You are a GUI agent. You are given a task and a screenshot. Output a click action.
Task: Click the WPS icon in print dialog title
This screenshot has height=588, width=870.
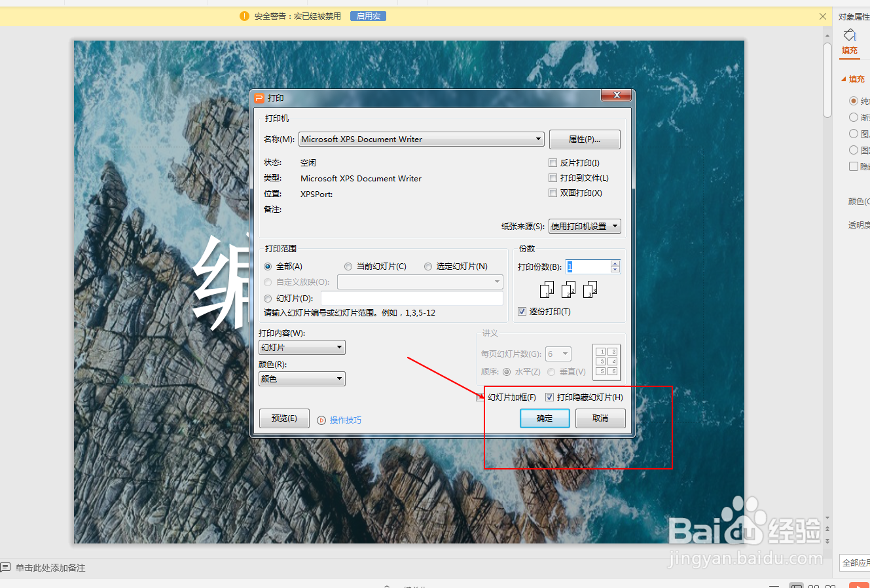pyautogui.click(x=259, y=98)
